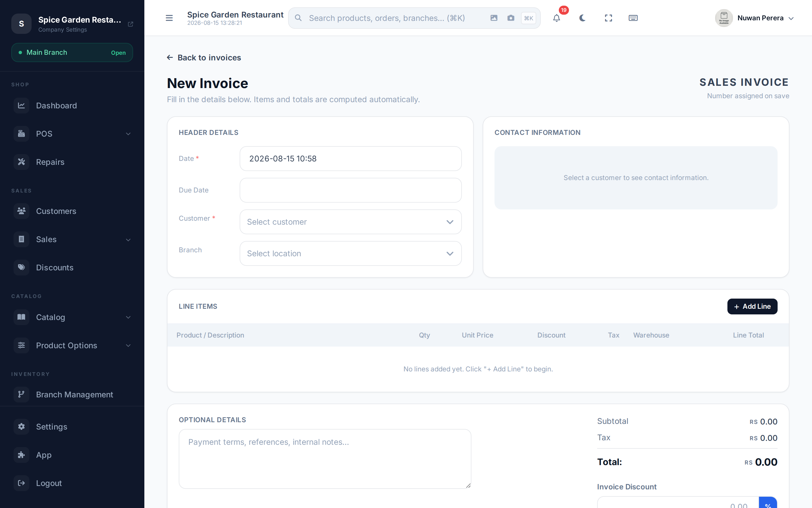Click the S company logo tile

coord(21,23)
